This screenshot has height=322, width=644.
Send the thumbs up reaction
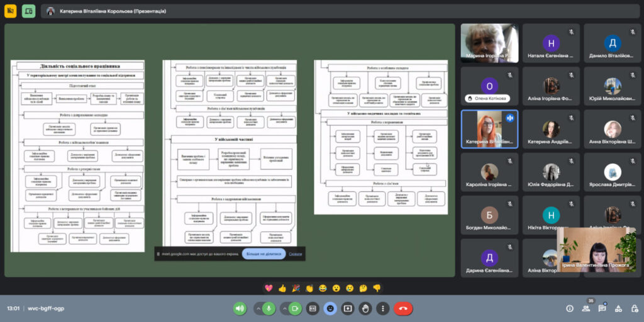click(282, 288)
